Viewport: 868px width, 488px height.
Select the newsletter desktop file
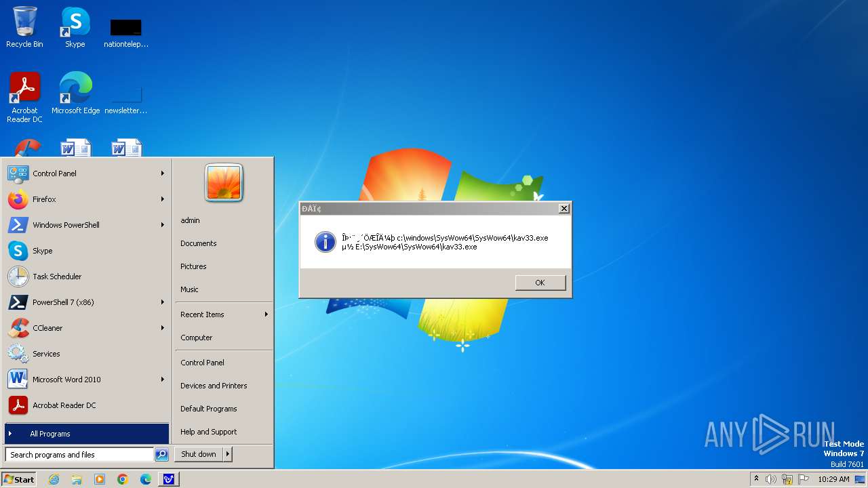point(126,100)
